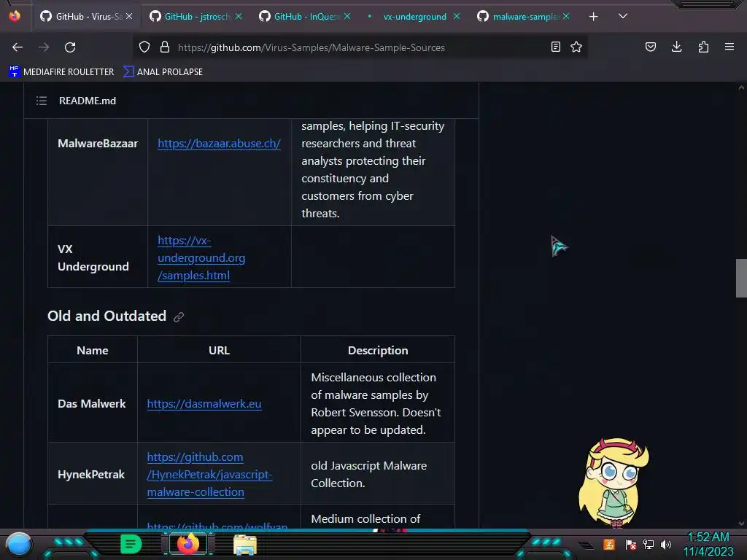Close the vx-underground tab
Viewport: 747px width, 560px height.
click(x=457, y=16)
